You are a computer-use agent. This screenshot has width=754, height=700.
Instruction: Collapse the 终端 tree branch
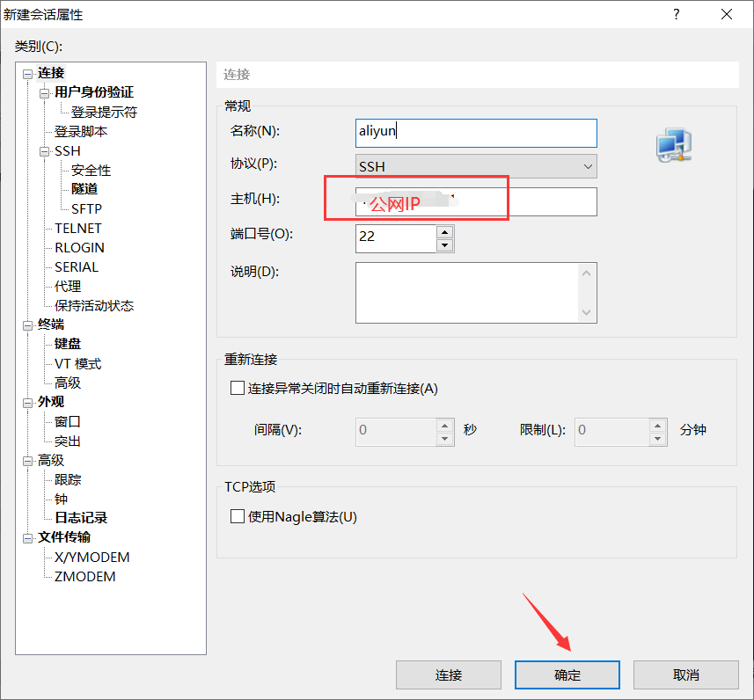27,324
